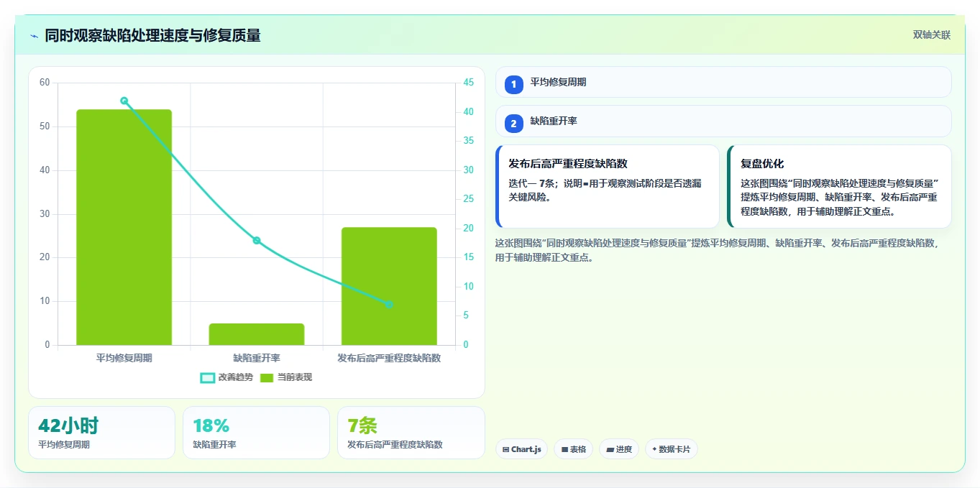This screenshot has width=980, height=488.
Task: Click the lightning icon beside the title
Action: [x=35, y=36]
